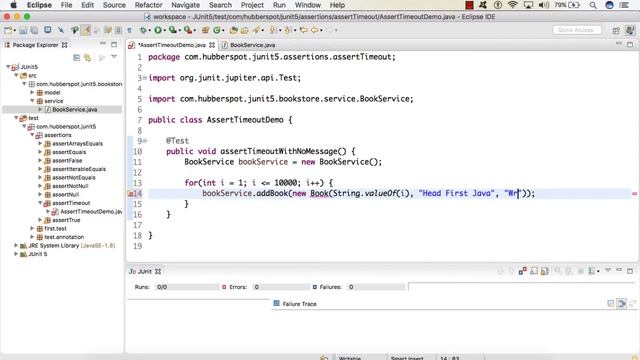
Task: Click the New file toolbar icon
Action: [8, 30]
